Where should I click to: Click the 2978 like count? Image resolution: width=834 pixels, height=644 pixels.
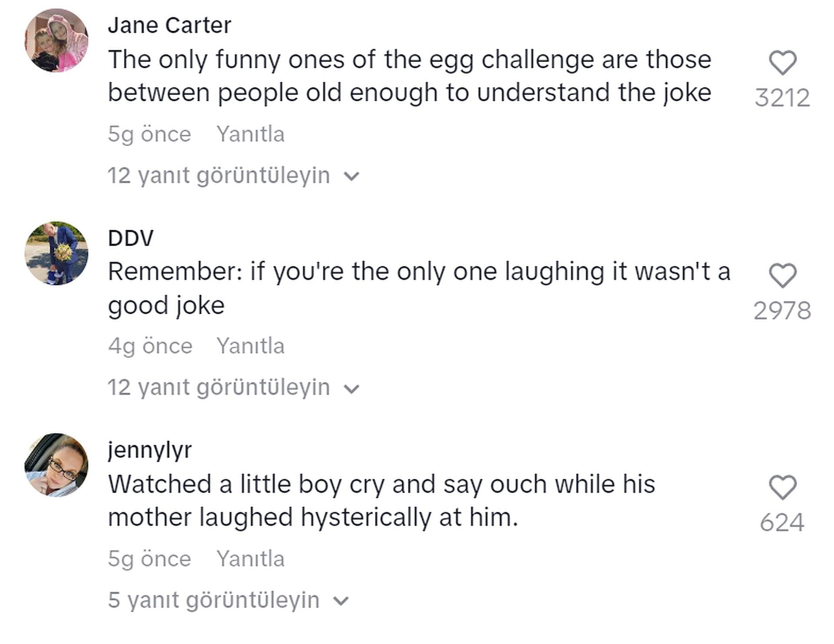click(x=782, y=311)
